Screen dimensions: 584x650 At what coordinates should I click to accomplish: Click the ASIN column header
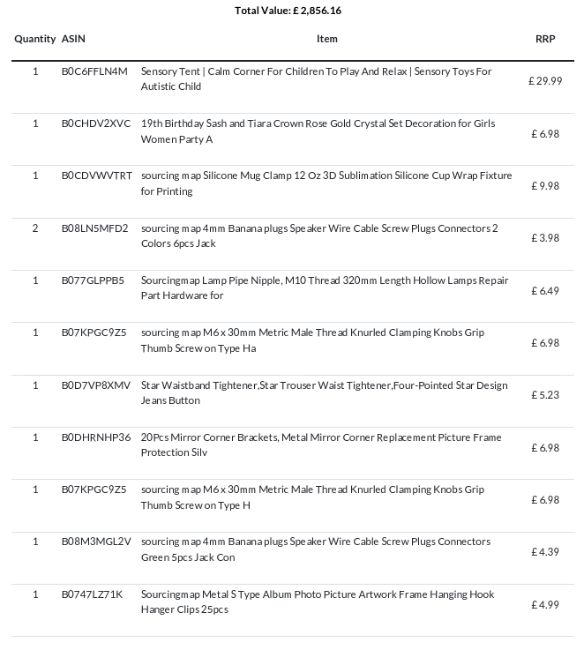pyautogui.click(x=73, y=39)
